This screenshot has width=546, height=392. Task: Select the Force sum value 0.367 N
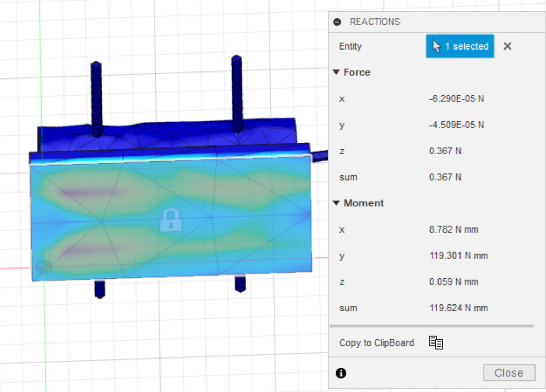click(x=445, y=177)
